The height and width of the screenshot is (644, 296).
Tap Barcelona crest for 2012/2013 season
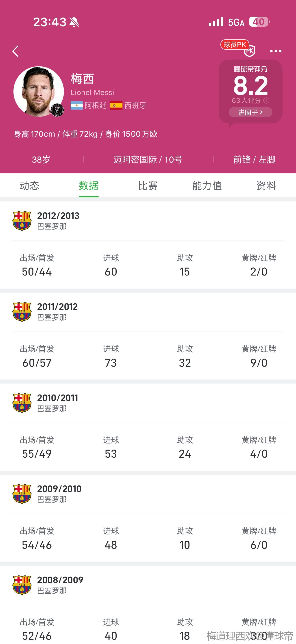click(x=22, y=221)
